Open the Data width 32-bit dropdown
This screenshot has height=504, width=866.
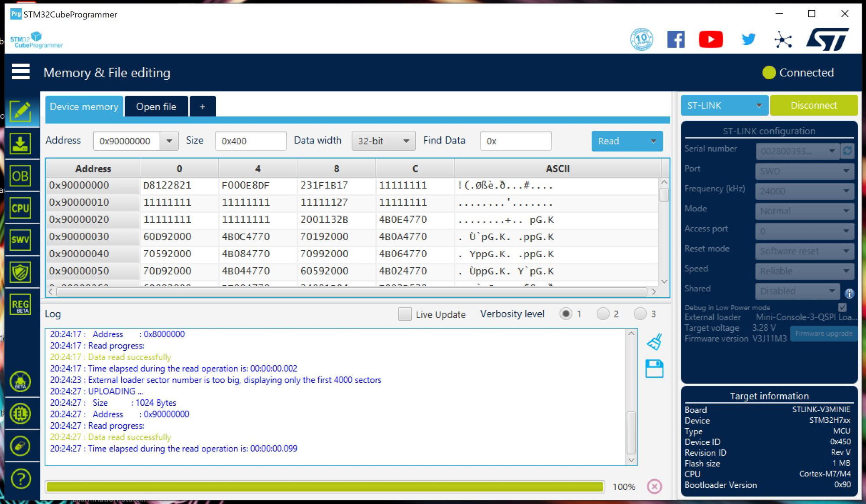[x=384, y=141]
